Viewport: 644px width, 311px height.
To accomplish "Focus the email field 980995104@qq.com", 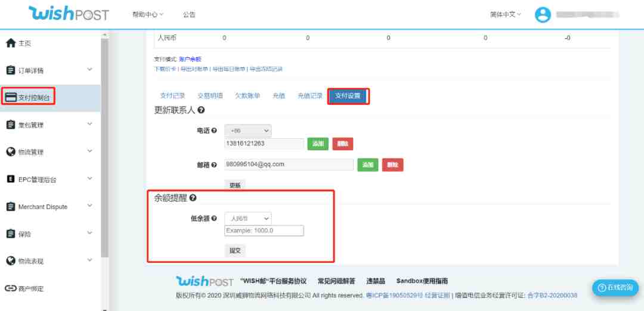I will coord(289,164).
